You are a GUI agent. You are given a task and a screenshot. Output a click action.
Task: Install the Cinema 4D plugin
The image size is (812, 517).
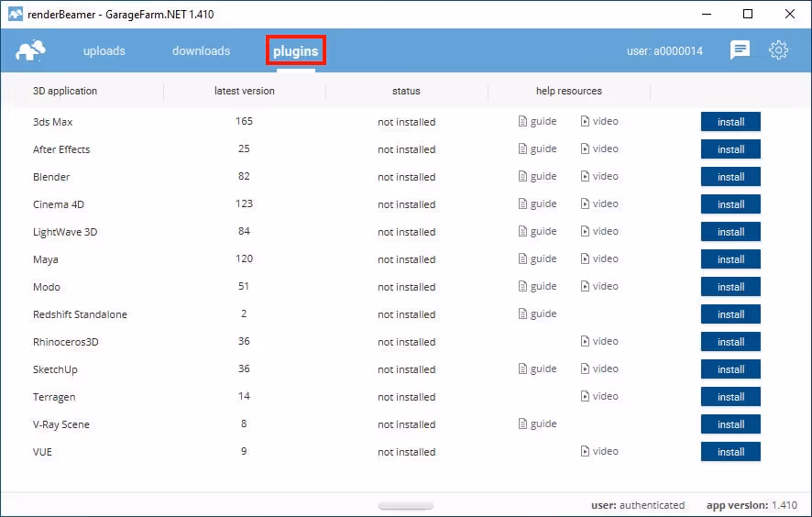click(730, 204)
